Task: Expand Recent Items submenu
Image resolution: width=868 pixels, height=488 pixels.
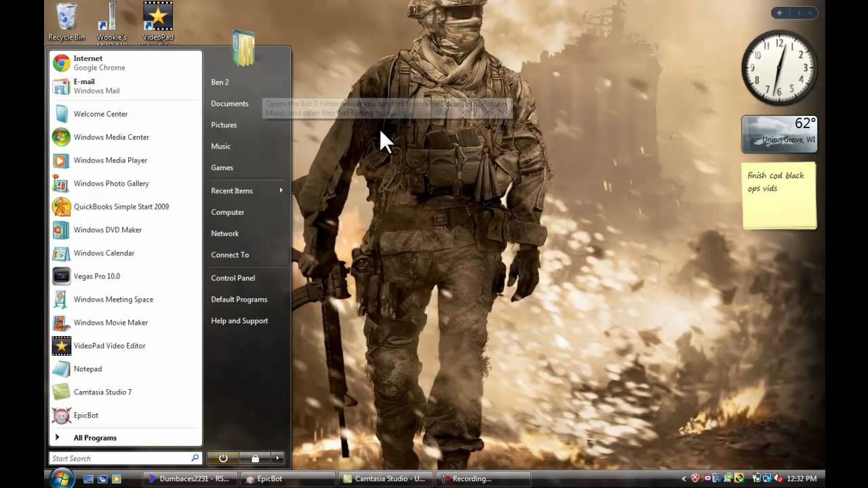Action: 247,190
